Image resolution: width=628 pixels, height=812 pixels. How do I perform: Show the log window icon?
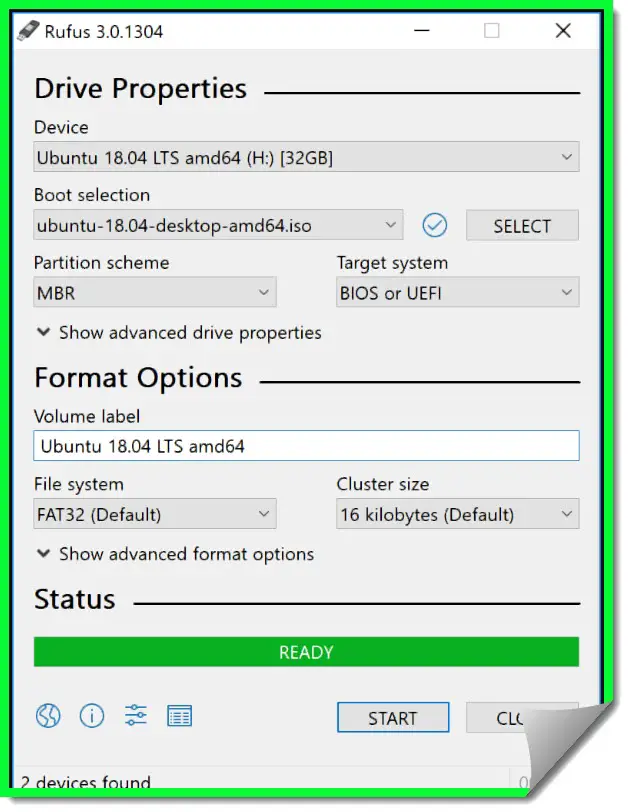click(180, 716)
